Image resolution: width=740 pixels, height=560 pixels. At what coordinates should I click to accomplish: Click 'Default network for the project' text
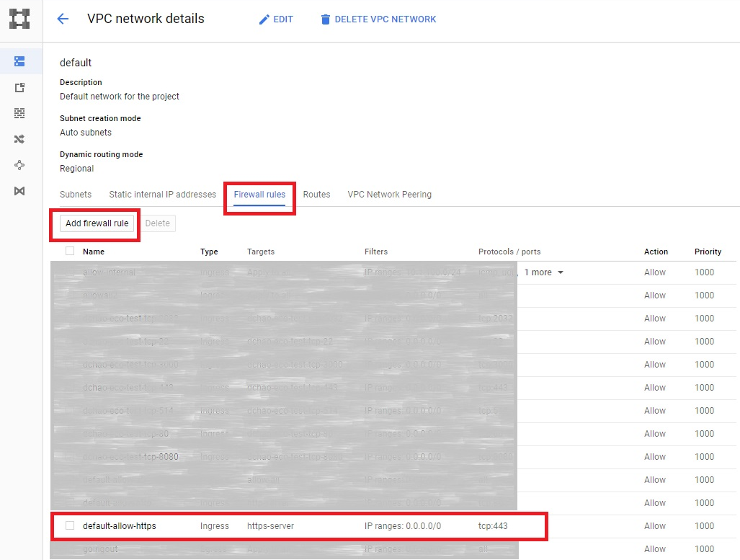tap(120, 97)
